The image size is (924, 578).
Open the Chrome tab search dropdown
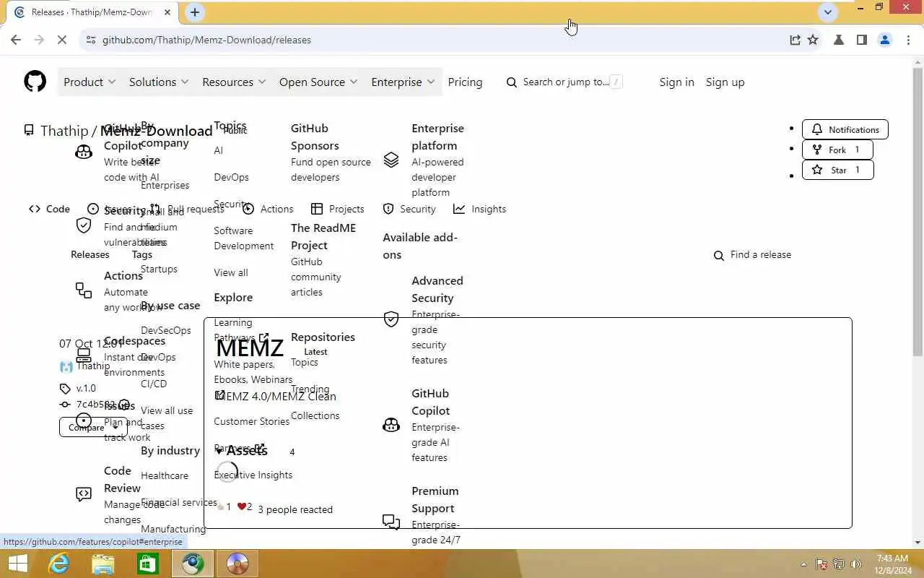[828, 12]
